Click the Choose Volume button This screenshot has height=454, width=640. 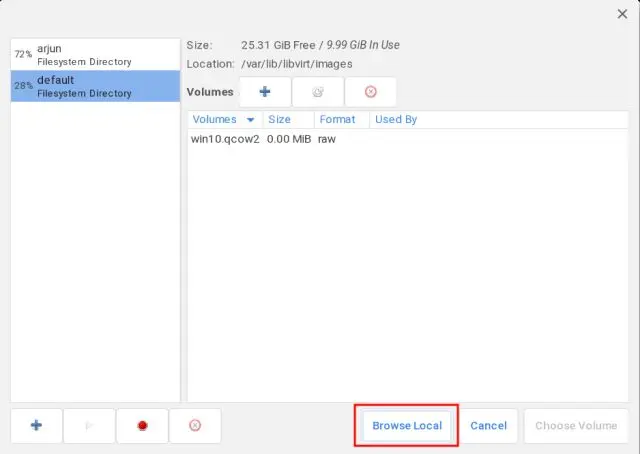tap(576, 425)
